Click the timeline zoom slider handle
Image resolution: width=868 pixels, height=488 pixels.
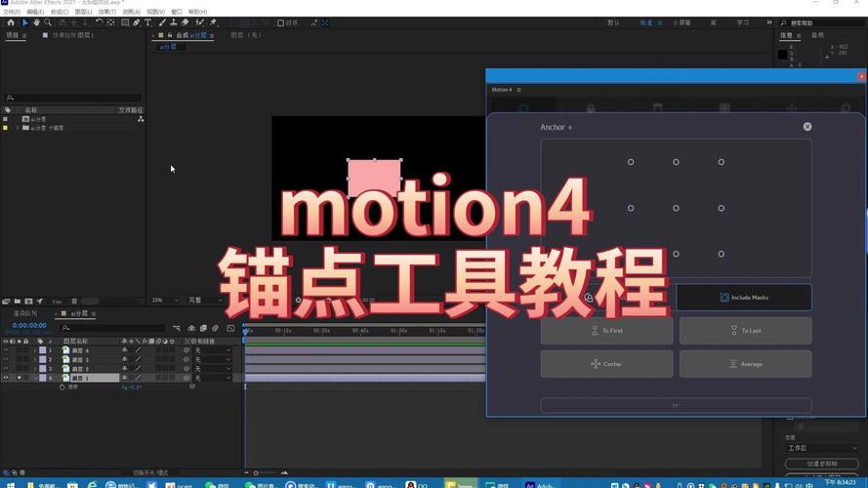[x=256, y=473]
